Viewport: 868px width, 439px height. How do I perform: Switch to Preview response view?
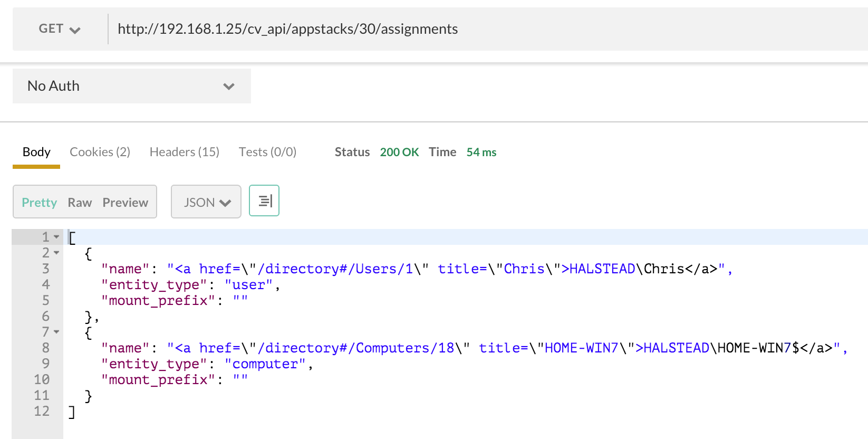[x=125, y=203]
